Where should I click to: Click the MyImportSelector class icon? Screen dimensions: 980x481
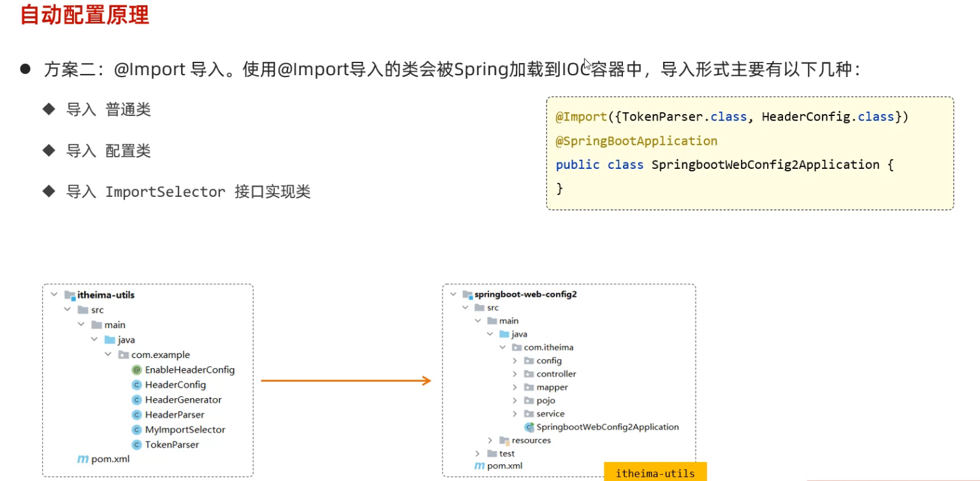coord(136,429)
